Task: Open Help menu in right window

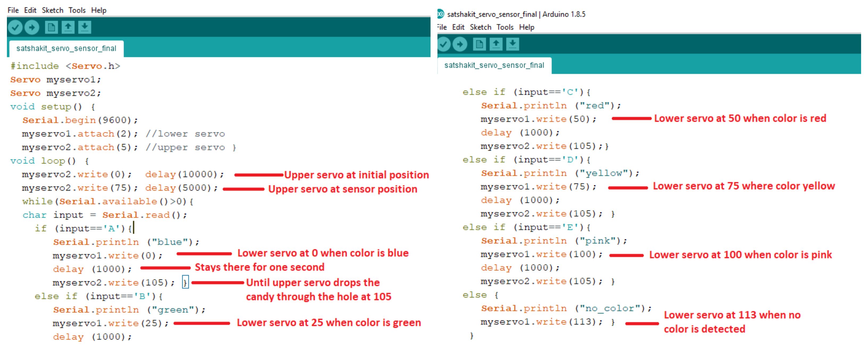Action: (x=526, y=27)
